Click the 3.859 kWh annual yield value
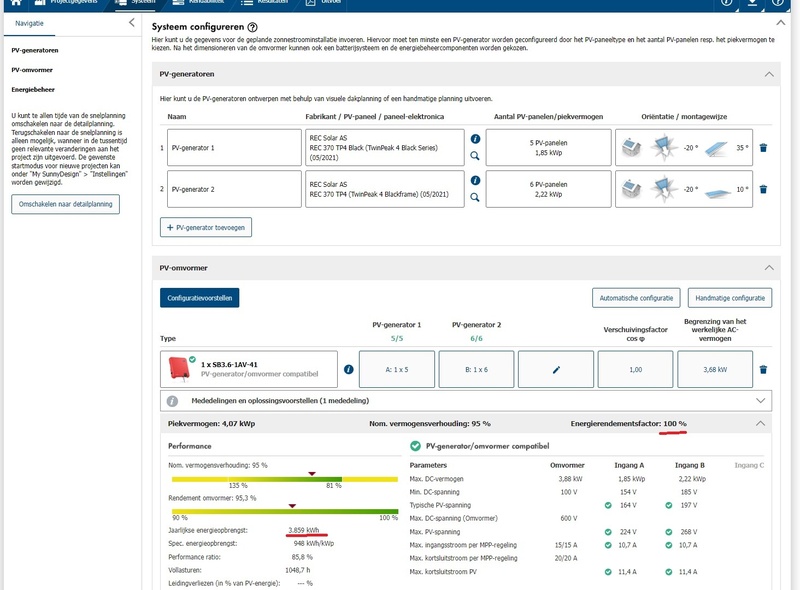Viewport: 800px width, 590px height. coord(304,530)
